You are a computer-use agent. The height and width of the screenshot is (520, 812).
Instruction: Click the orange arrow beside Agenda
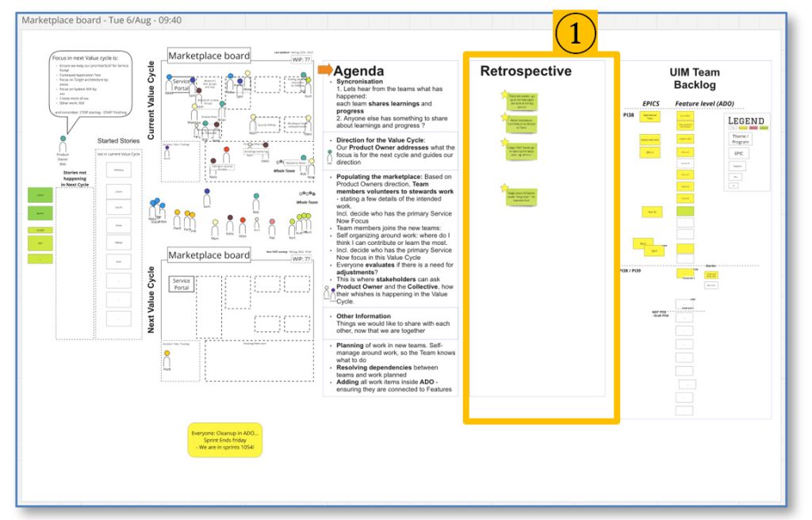[324, 70]
